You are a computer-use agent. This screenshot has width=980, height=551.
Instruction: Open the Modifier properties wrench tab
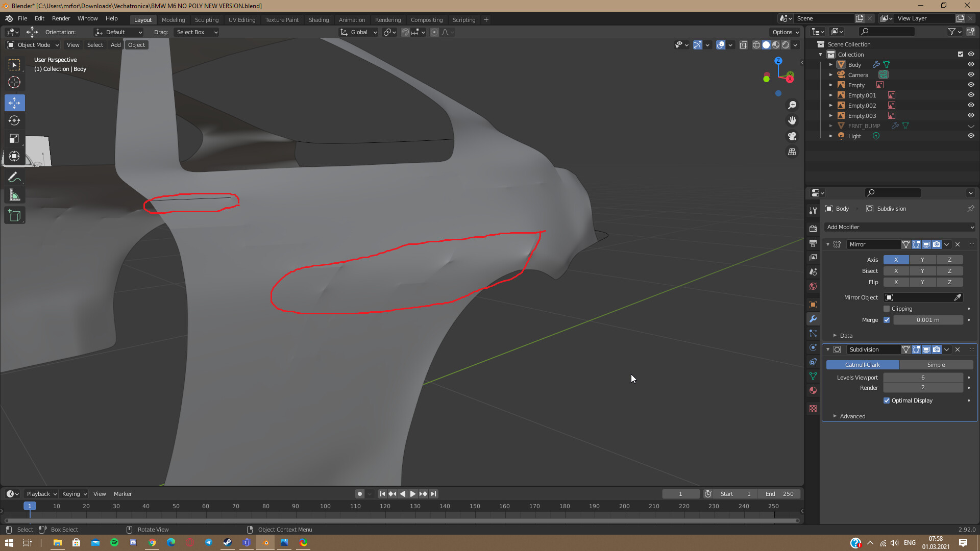pos(813,319)
